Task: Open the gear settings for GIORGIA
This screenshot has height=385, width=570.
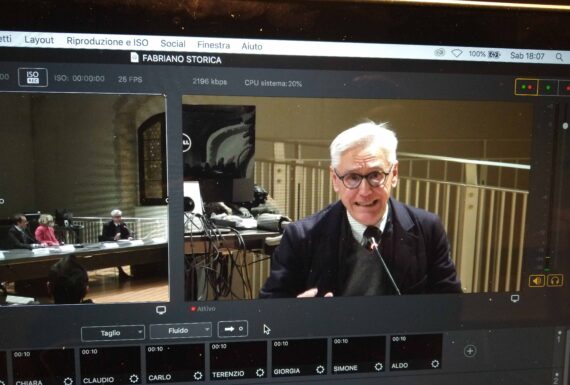Action: tap(320, 369)
